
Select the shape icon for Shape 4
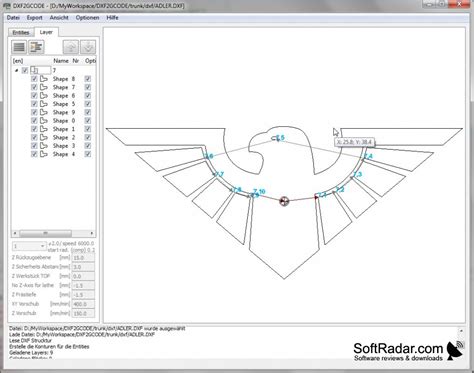44,154
